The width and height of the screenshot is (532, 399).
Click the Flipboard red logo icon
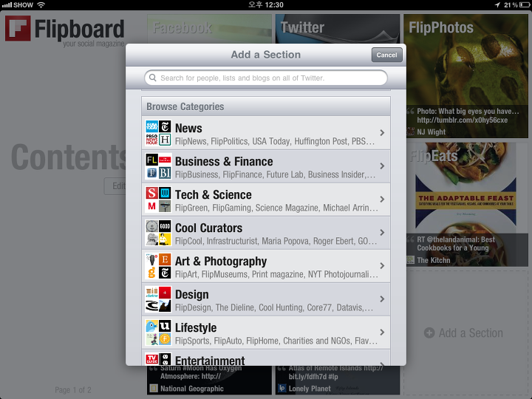coord(18,29)
